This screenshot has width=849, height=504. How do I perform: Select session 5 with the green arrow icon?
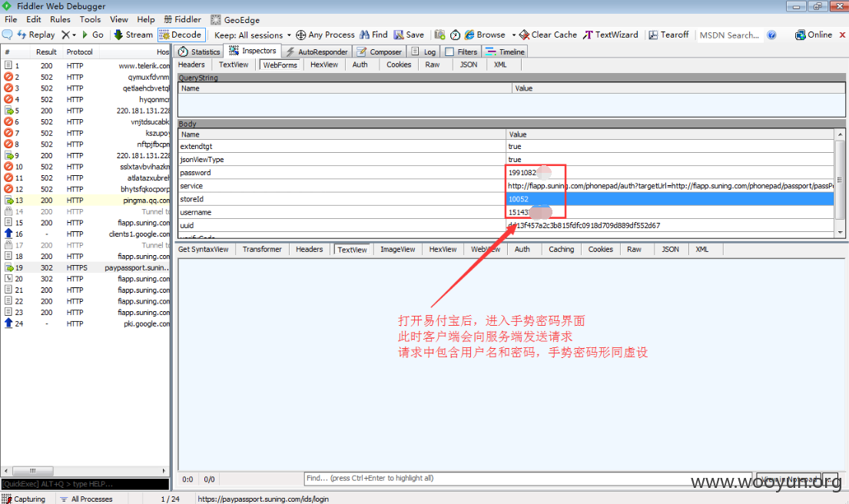[8, 111]
